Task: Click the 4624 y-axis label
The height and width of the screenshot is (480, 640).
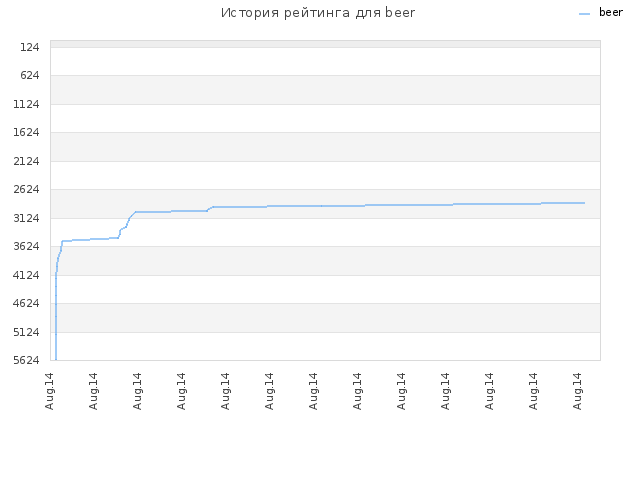Action: [x=27, y=303]
